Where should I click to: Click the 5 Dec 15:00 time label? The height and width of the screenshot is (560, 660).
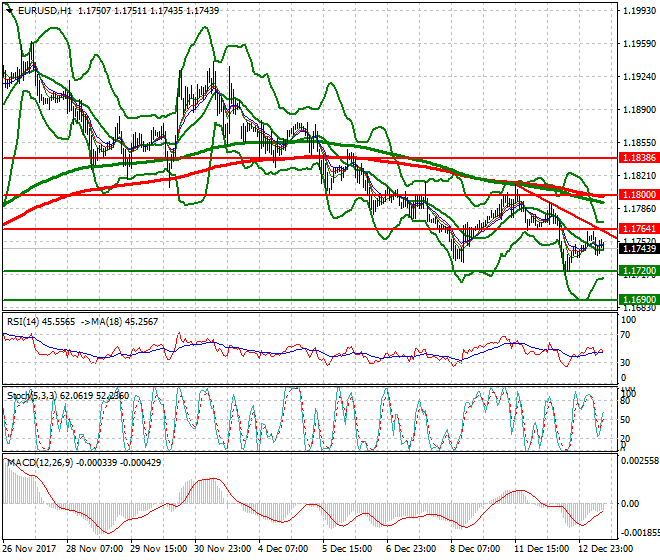(x=347, y=549)
